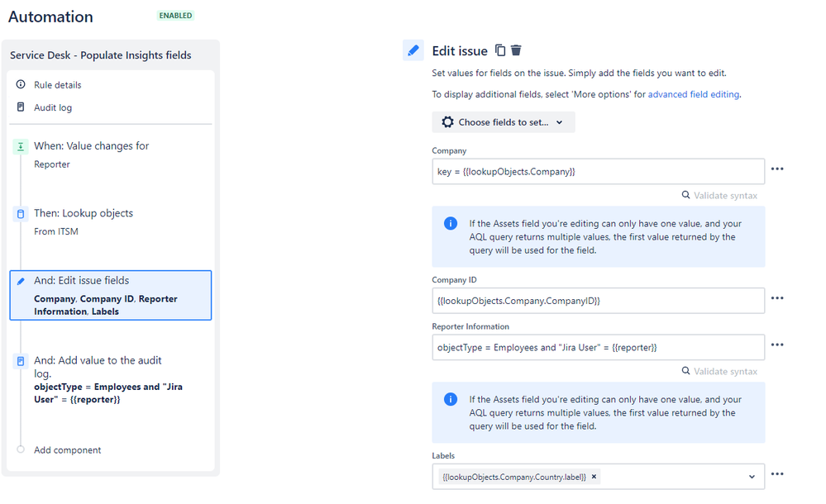Click the Reporter text under the trigger

pos(51,164)
